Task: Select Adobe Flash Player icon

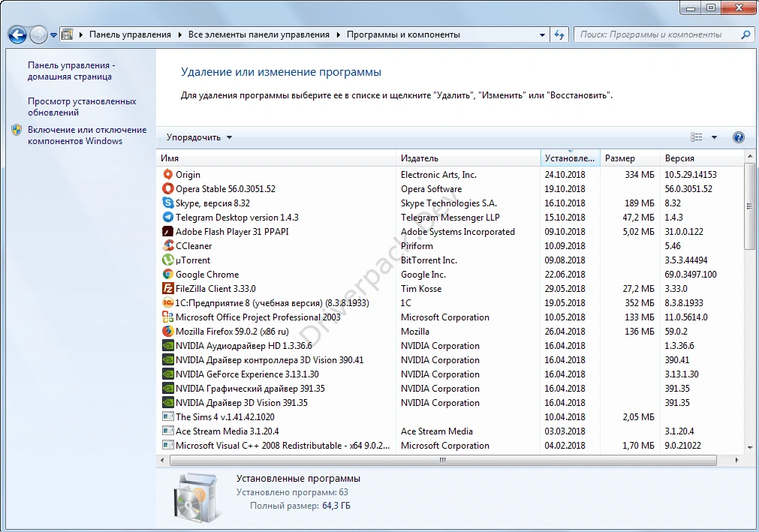Action: click(x=167, y=232)
